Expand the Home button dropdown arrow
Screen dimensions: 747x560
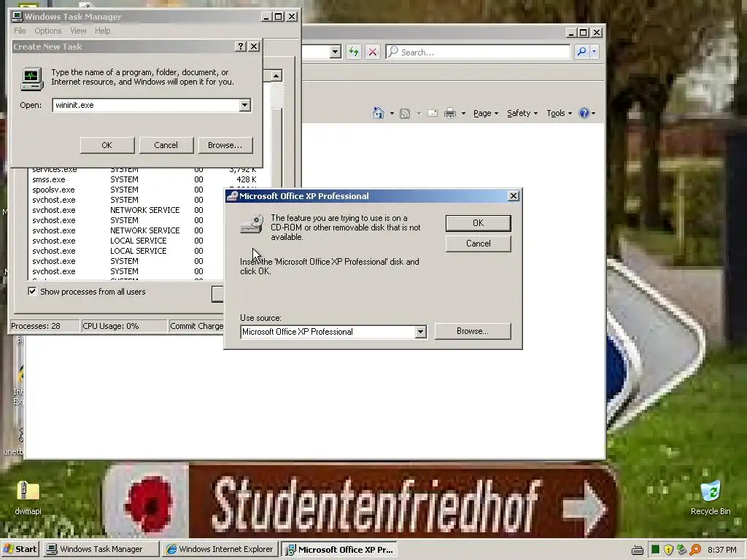coord(392,113)
